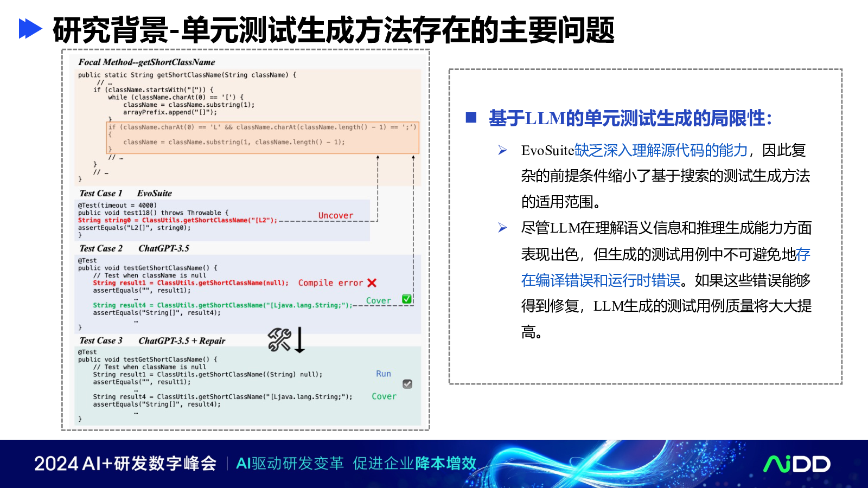Click the heading Focal Method--getShortClassName
Viewport: 868px width, 488px height.
coord(146,62)
